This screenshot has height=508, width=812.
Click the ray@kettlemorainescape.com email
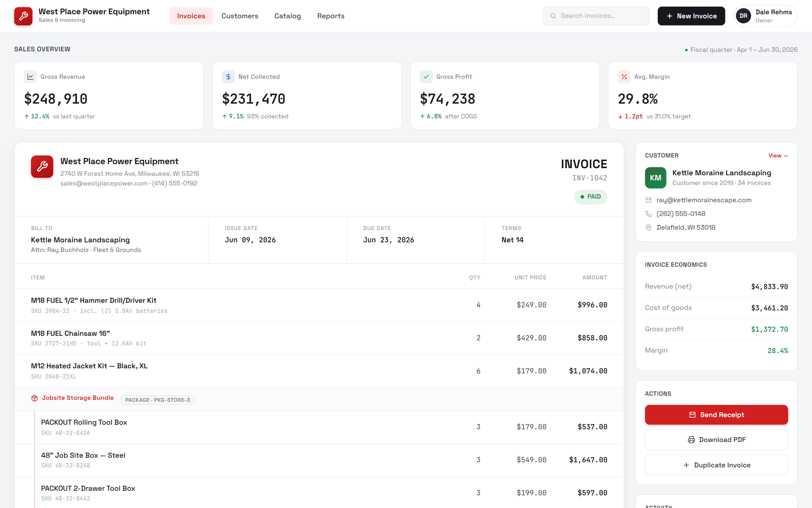click(704, 200)
